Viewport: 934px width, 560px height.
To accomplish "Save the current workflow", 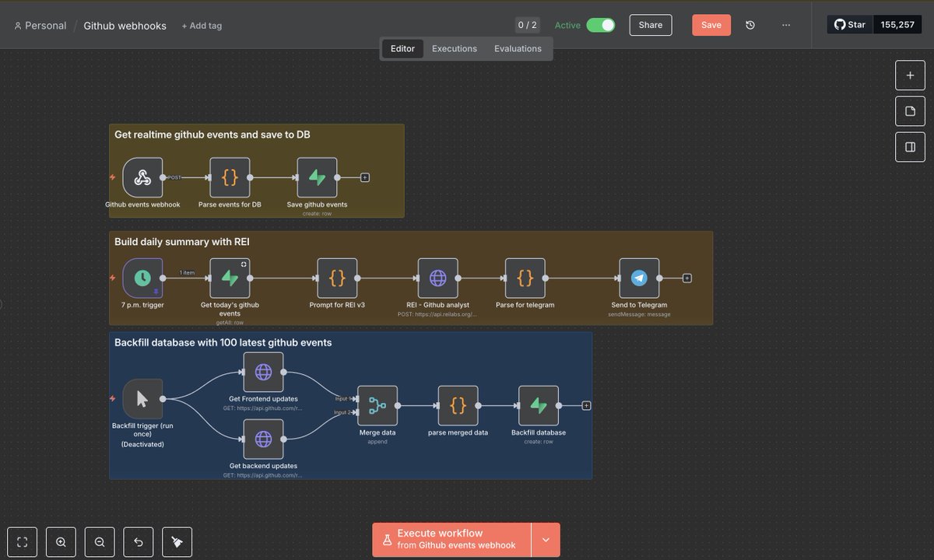I will point(711,25).
